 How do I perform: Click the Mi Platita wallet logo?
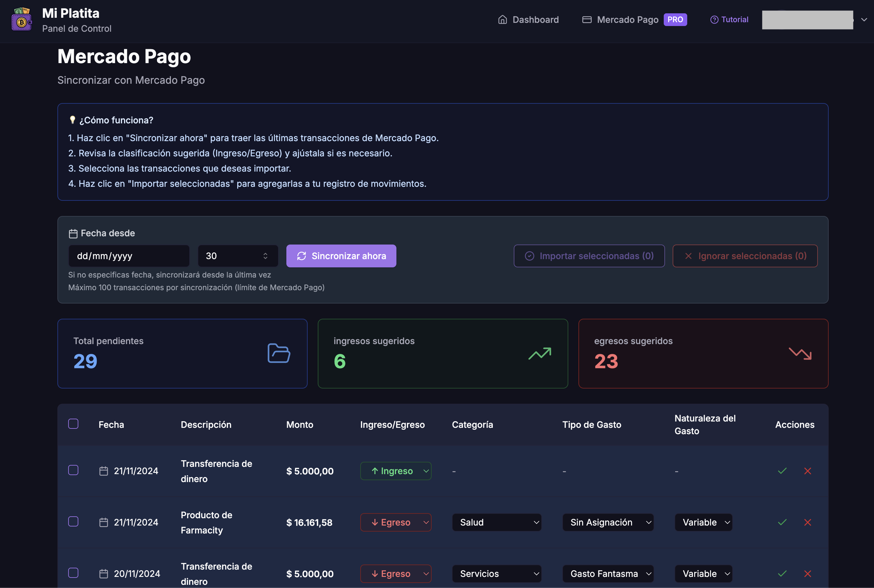click(x=22, y=19)
